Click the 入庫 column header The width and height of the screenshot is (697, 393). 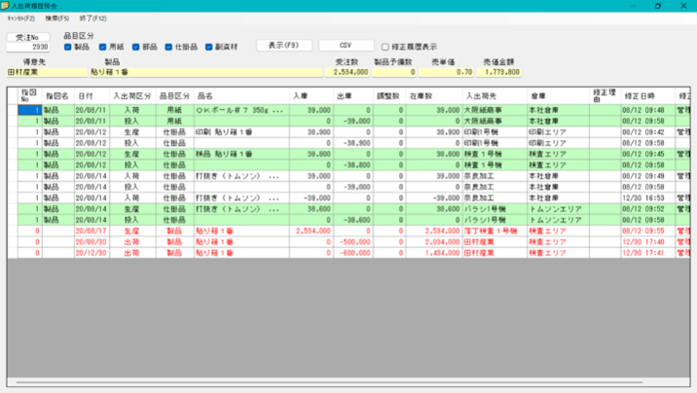311,96
